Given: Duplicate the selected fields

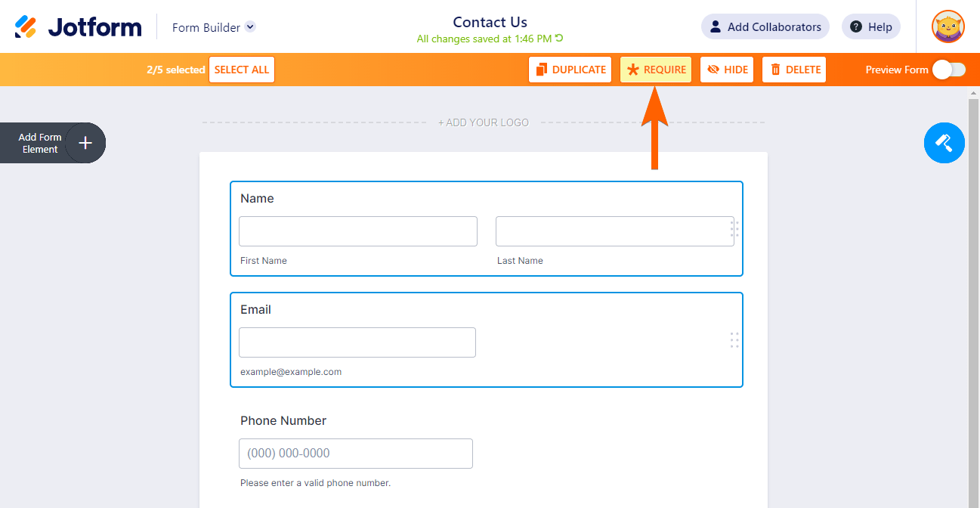Looking at the screenshot, I should (570, 70).
